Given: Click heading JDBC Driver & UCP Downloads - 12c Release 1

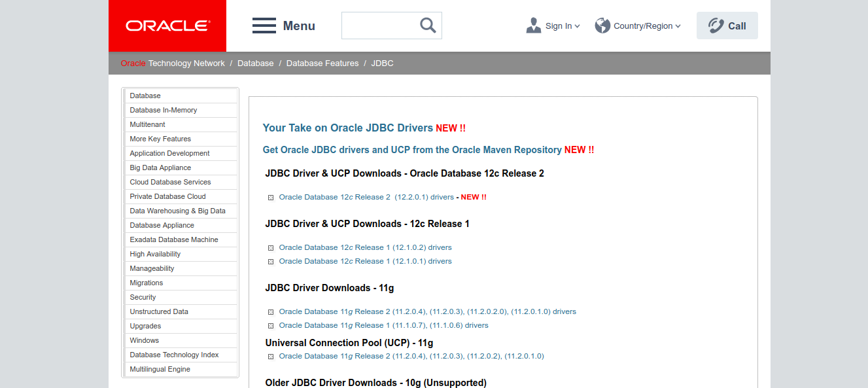Looking at the screenshot, I should pos(368,224).
